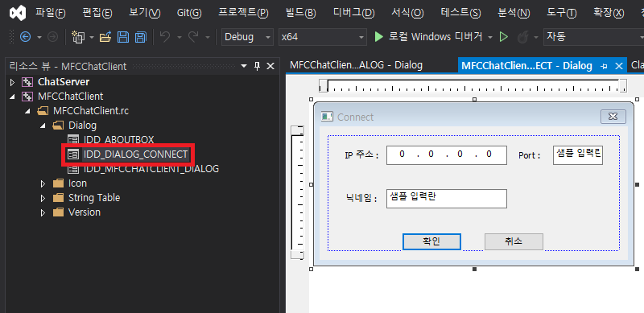Select the Port sample edit box

[x=578, y=154]
